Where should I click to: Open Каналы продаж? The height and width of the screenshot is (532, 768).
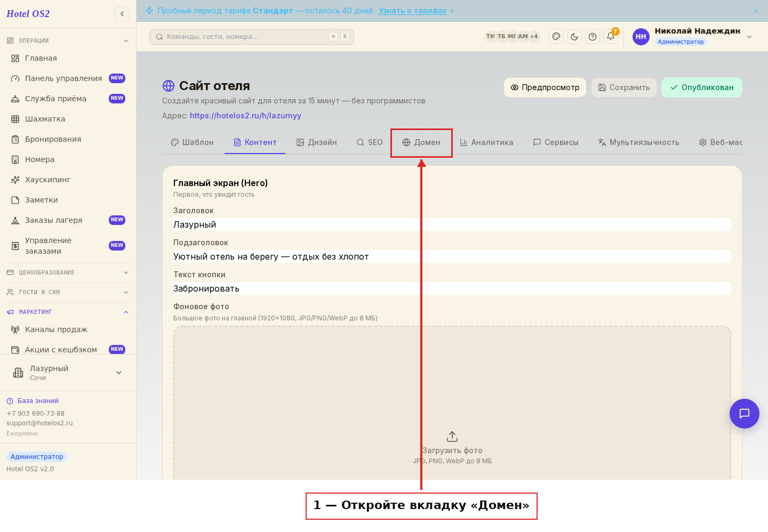[68, 329]
